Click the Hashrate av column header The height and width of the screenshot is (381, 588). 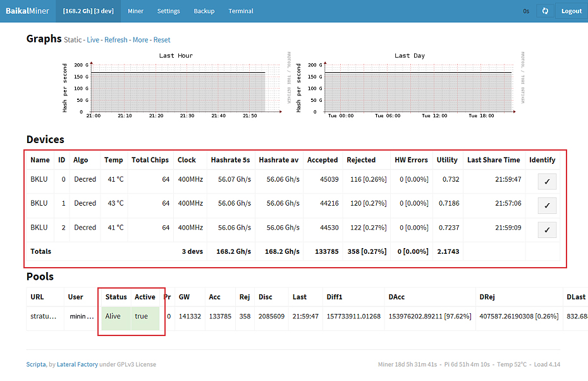click(279, 160)
